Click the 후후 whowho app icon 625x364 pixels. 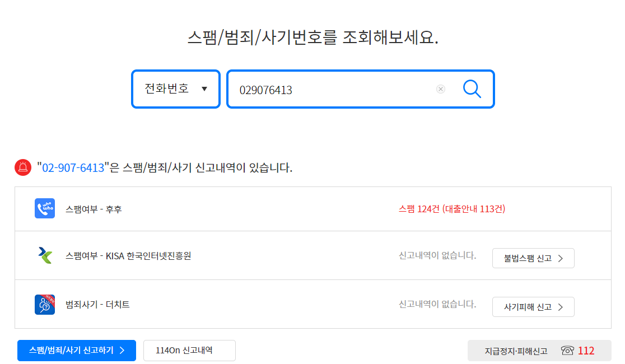tap(45, 208)
